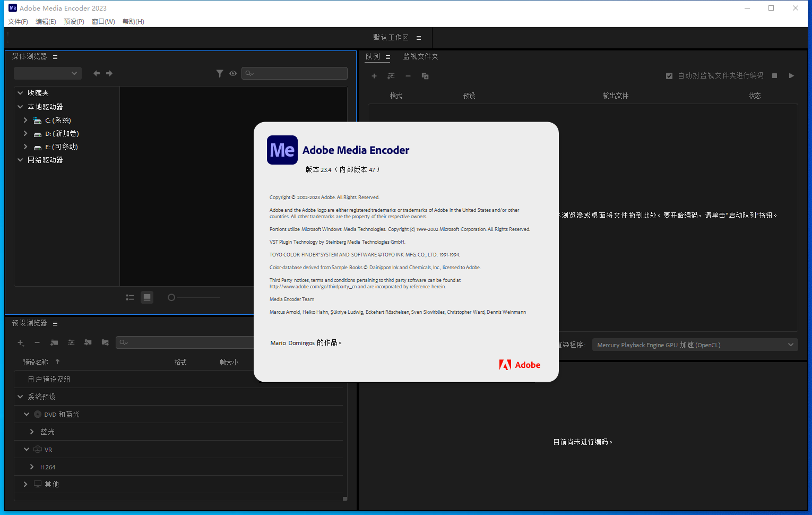Viewport: 812px width, 515px height.
Task: Click the add source plus icon in queue panel
Action: tap(374, 76)
